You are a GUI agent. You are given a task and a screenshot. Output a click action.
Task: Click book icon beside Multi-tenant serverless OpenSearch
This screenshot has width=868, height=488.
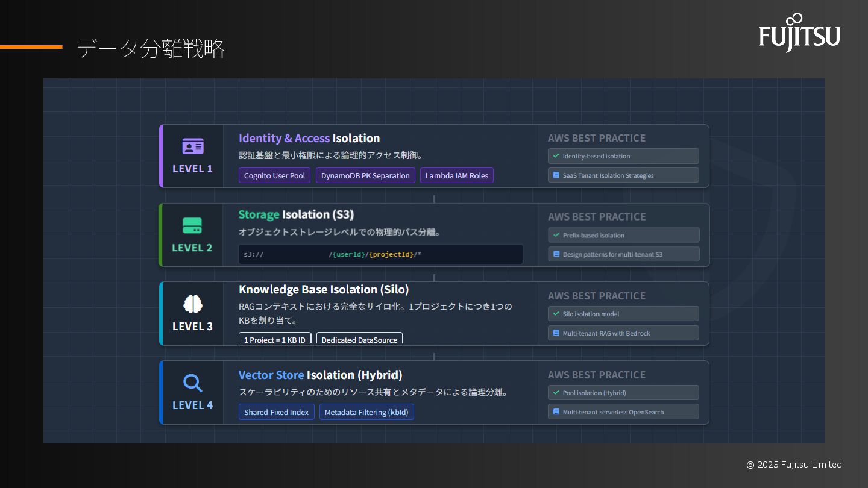[556, 412]
